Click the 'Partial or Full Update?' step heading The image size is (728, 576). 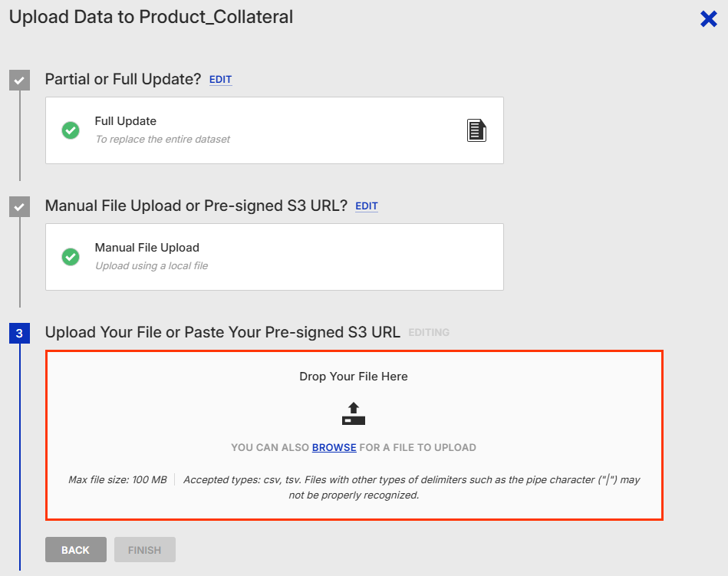123,79
